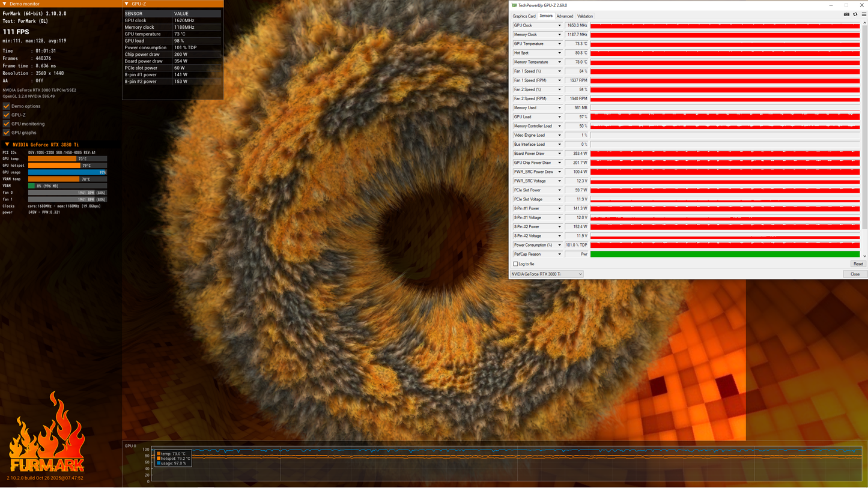
Task: Open the GPU-Z hamburger menu icon
Action: click(864, 14)
